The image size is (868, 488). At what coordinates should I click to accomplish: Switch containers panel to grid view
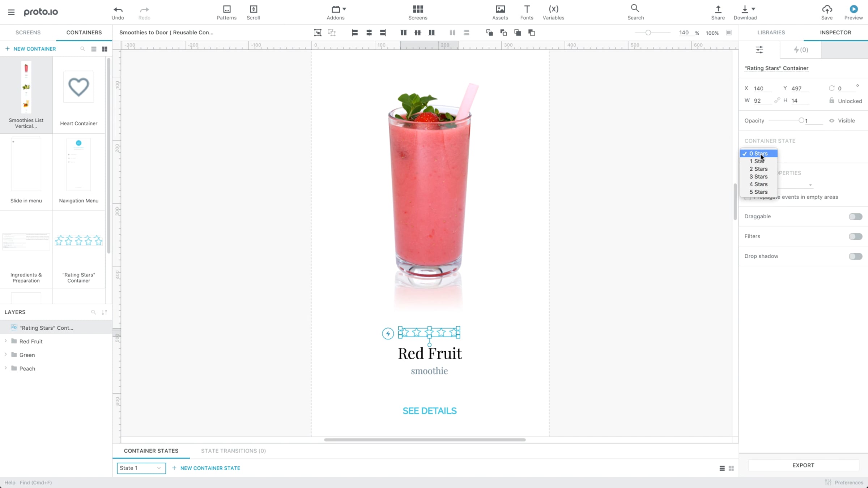(x=105, y=49)
